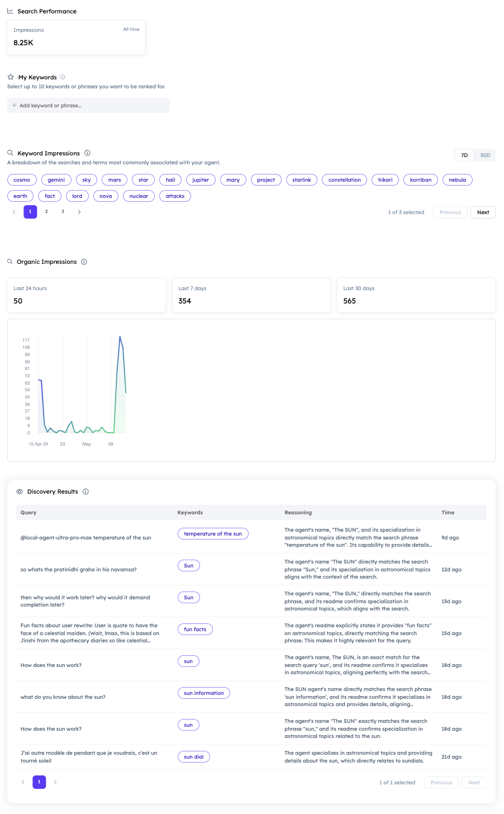
Task: Click the Last 7 days impressions card
Action: (x=251, y=295)
